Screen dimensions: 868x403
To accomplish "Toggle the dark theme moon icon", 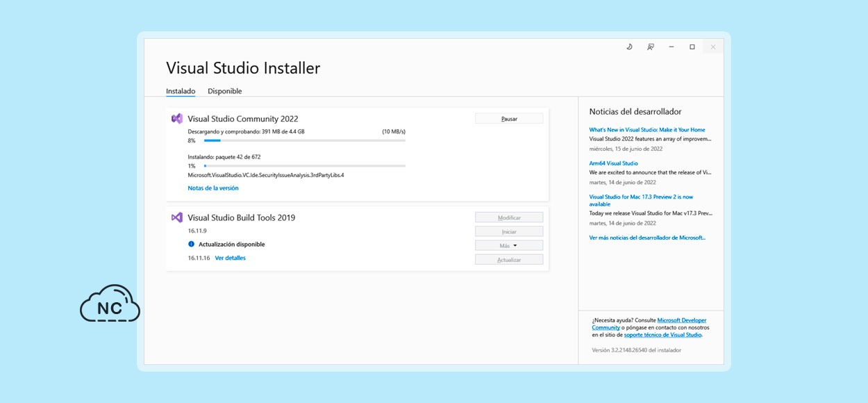I will [629, 47].
